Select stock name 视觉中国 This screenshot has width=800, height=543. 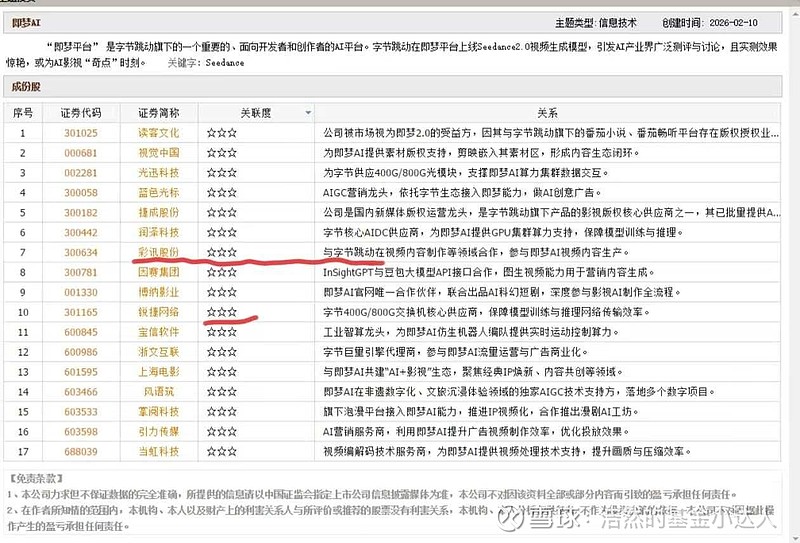coord(159,153)
